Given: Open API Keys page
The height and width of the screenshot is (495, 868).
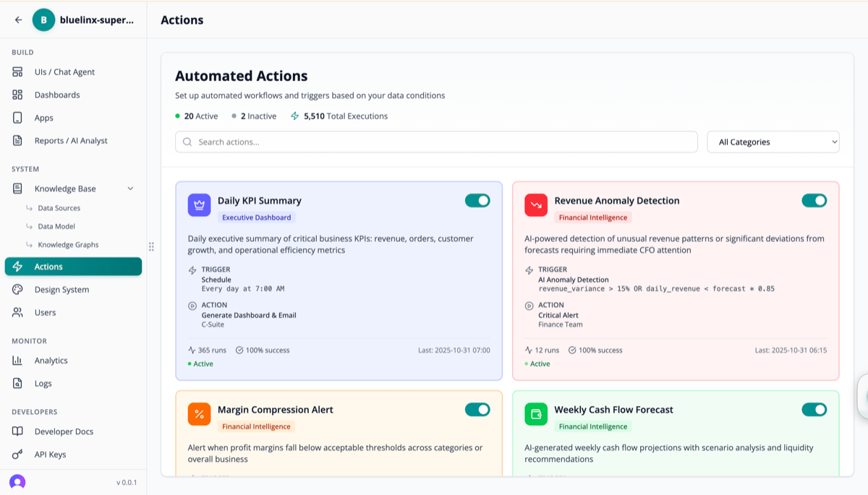Looking at the screenshot, I should 50,455.
